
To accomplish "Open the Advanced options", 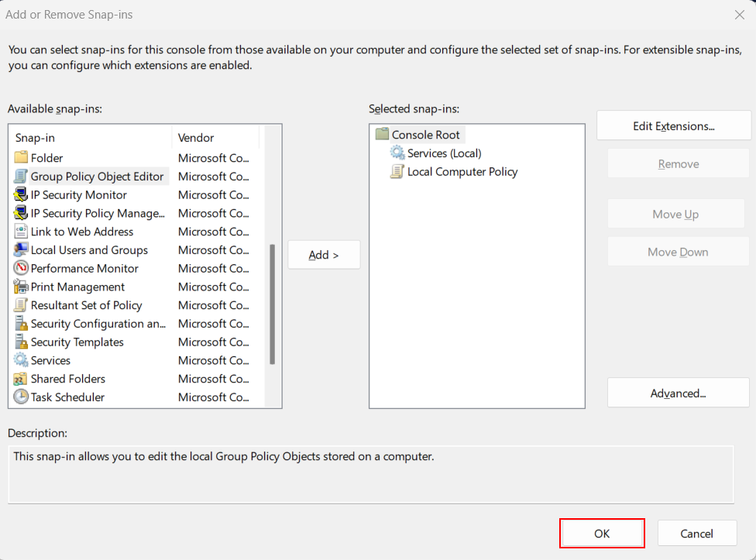I will (678, 393).
